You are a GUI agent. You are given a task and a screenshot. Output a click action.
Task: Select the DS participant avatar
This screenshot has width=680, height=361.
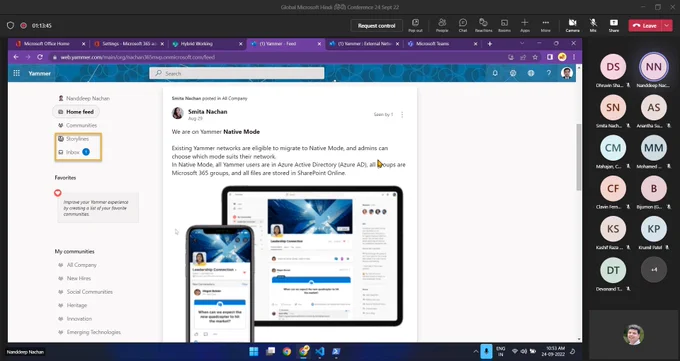(x=613, y=67)
